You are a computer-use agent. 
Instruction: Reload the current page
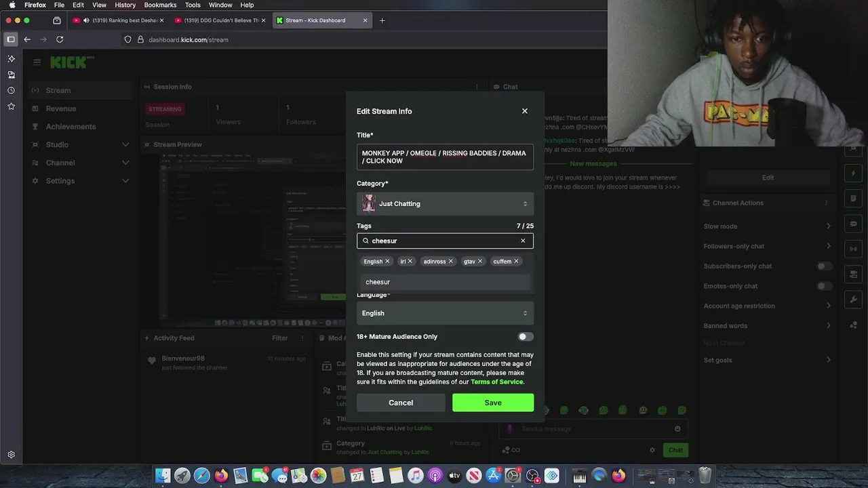click(60, 39)
